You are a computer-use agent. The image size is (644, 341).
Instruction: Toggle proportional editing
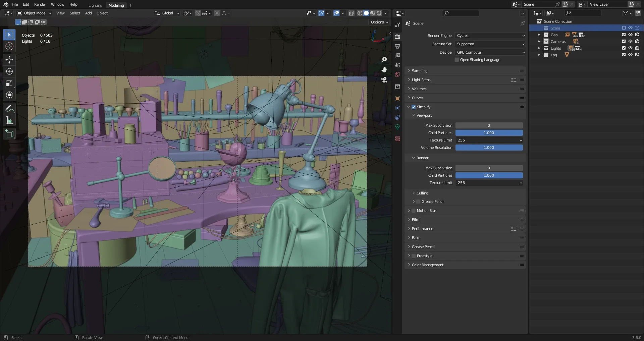pyautogui.click(x=217, y=13)
